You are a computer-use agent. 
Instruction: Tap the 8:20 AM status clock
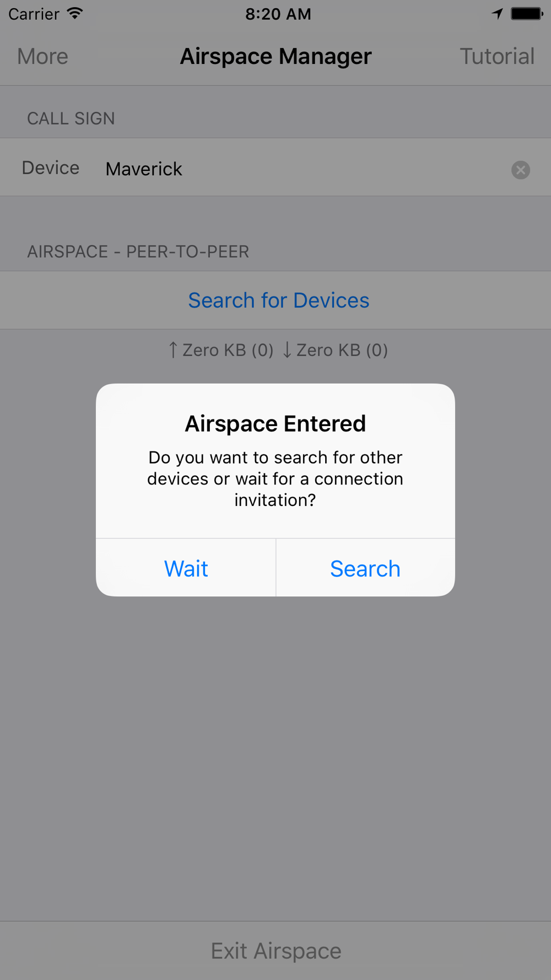click(x=278, y=14)
